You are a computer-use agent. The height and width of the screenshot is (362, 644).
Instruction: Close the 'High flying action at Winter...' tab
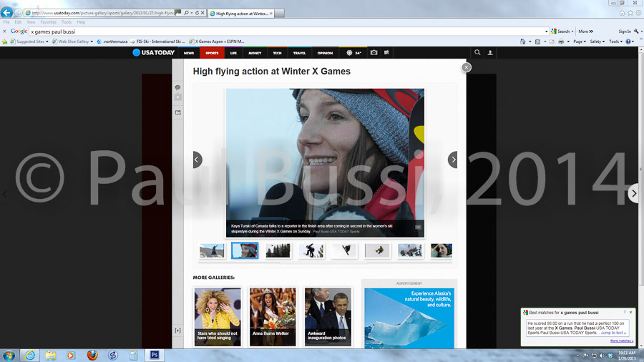pos(270,14)
